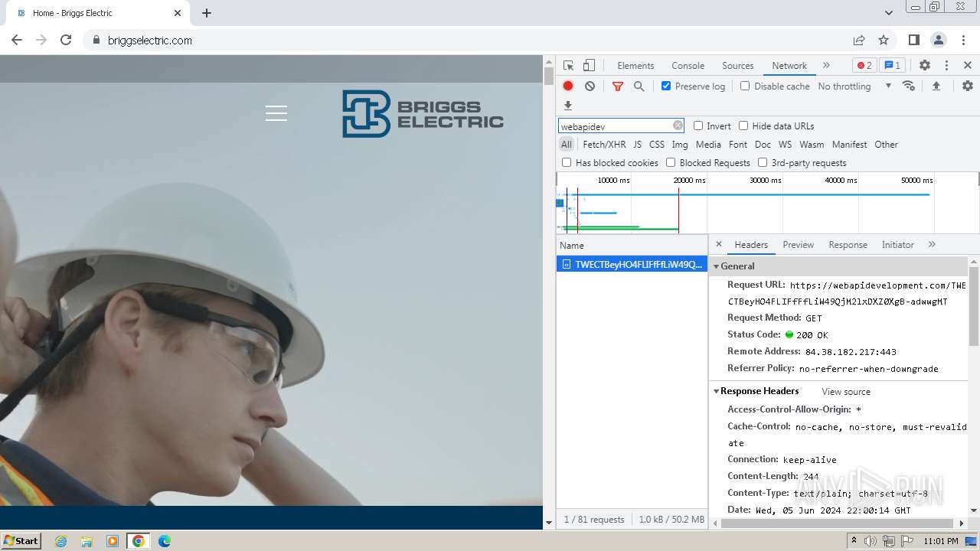Reload the browser page
980x551 pixels.
tap(66, 40)
